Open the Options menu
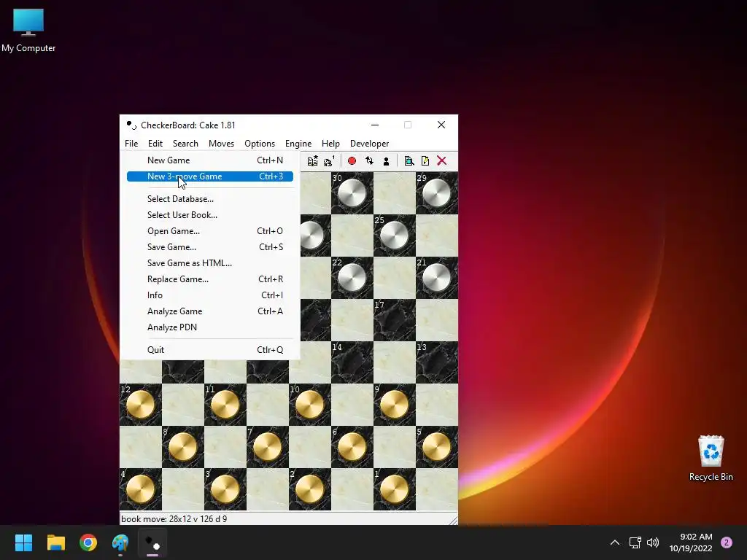The width and height of the screenshot is (747, 560). pos(260,144)
